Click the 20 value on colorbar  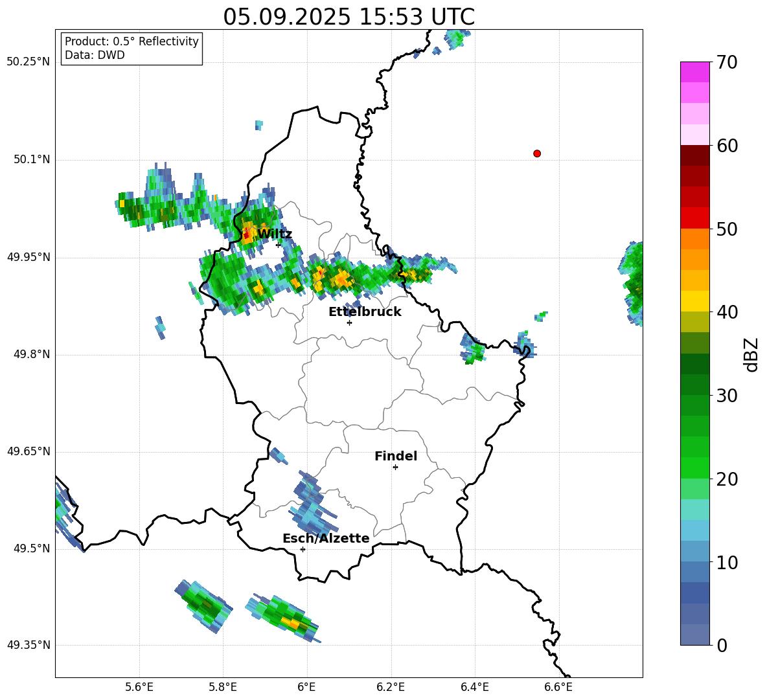(726, 479)
